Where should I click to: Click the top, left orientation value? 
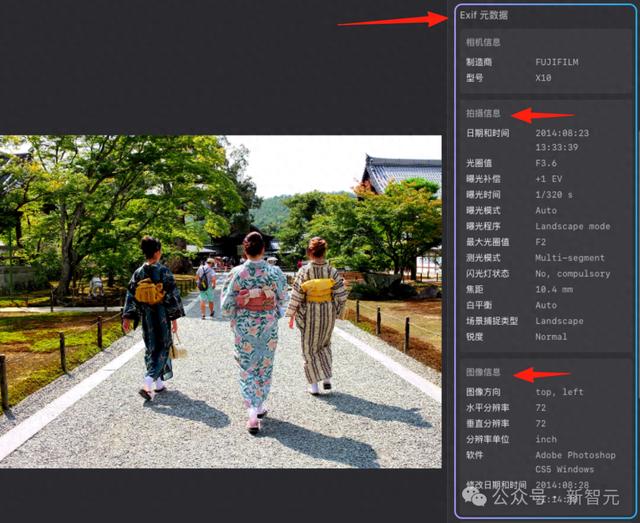point(559,392)
